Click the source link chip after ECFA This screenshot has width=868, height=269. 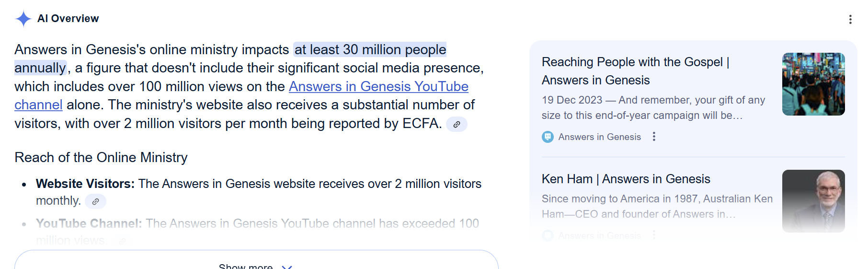click(x=457, y=124)
